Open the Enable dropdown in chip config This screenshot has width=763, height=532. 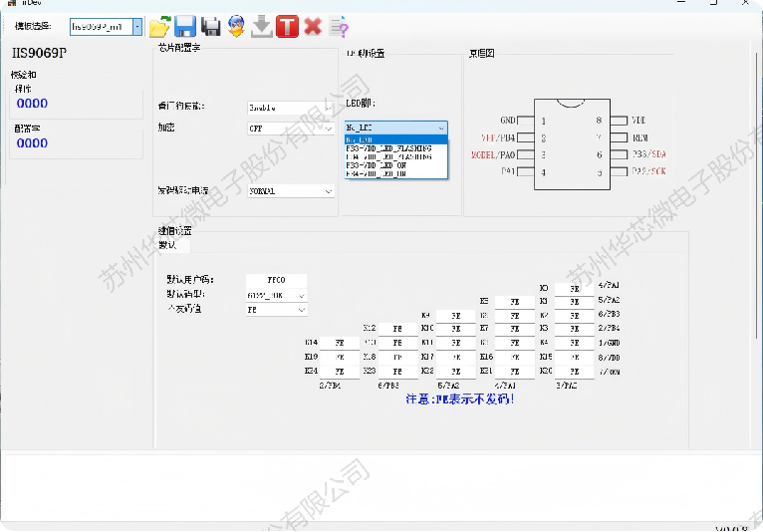coord(291,108)
